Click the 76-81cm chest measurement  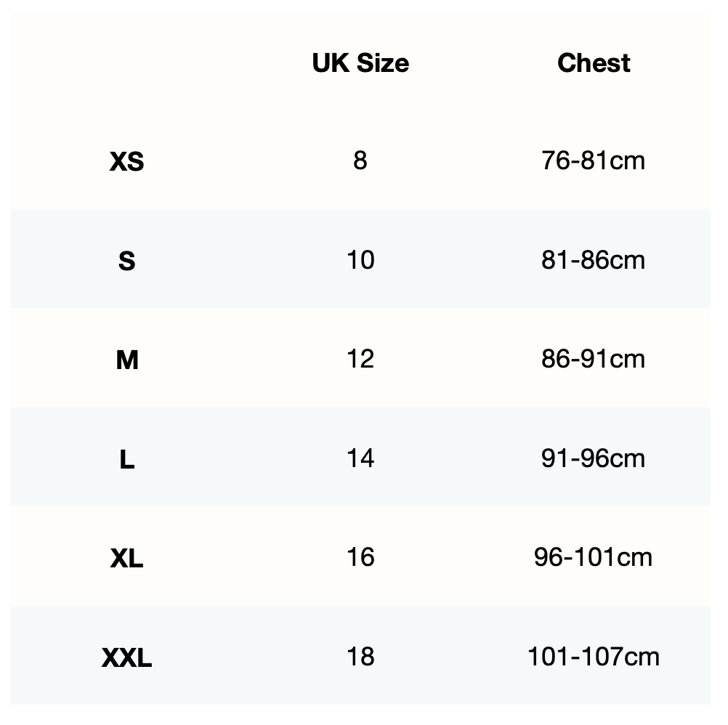[x=593, y=161]
